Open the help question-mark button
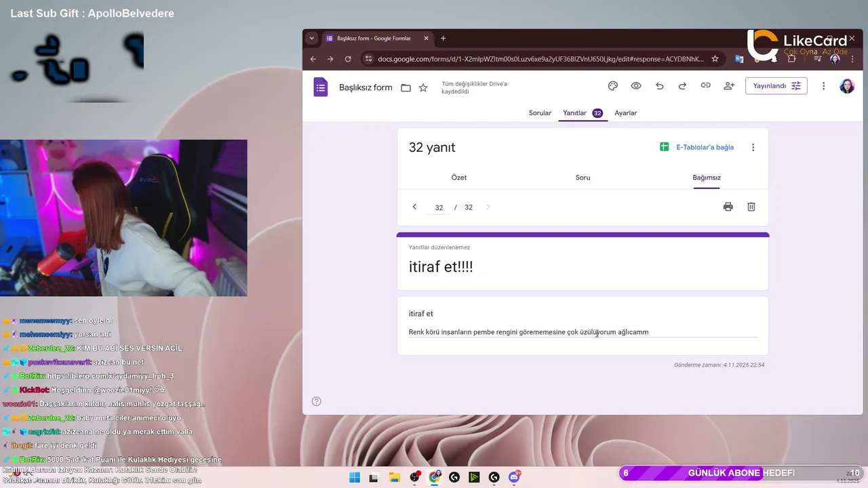 point(316,401)
